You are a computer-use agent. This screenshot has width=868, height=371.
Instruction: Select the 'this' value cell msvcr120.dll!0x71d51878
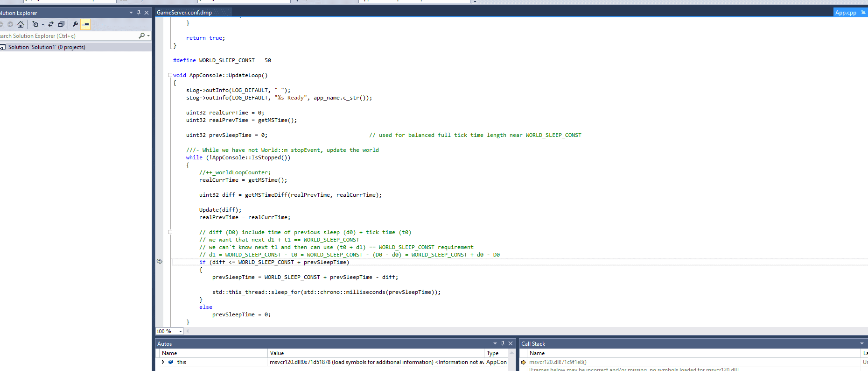click(x=376, y=362)
